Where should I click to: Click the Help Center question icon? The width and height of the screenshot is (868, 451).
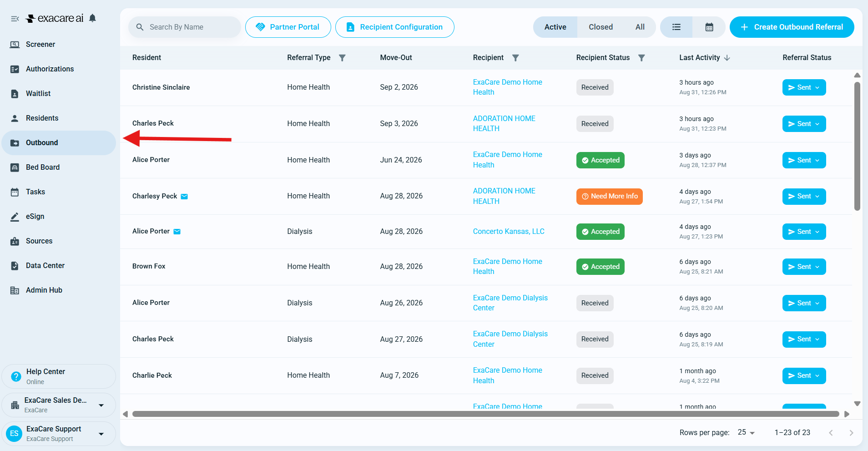16,377
